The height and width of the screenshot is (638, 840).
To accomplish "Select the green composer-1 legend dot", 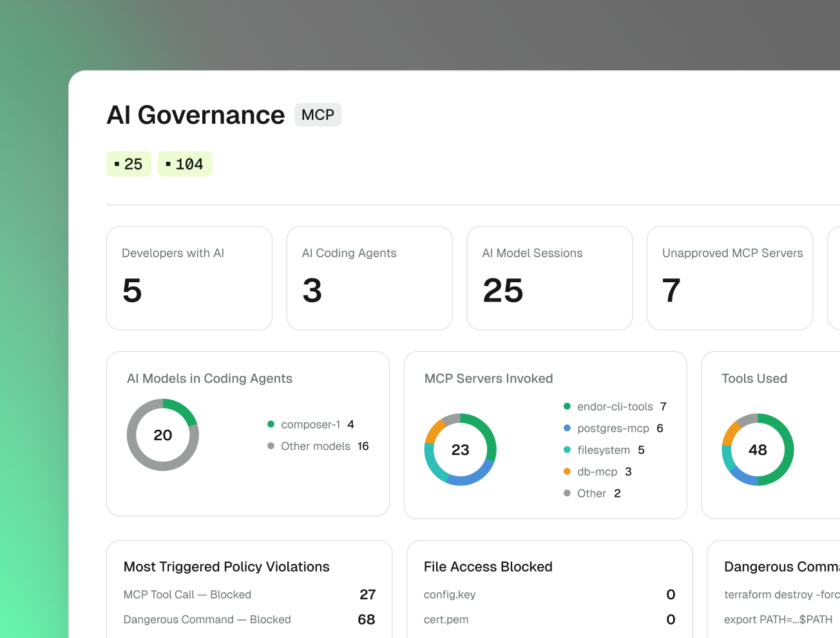I will click(x=271, y=424).
